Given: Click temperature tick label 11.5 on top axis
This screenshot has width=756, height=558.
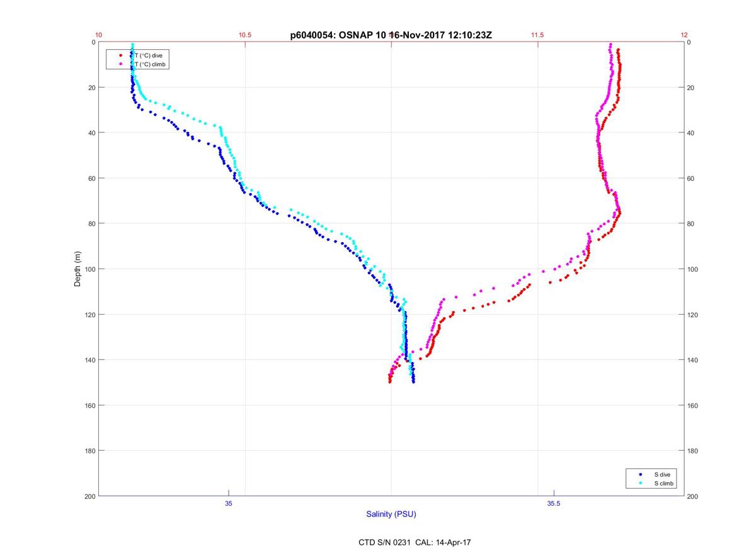Looking at the screenshot, I should coord(537,35).
